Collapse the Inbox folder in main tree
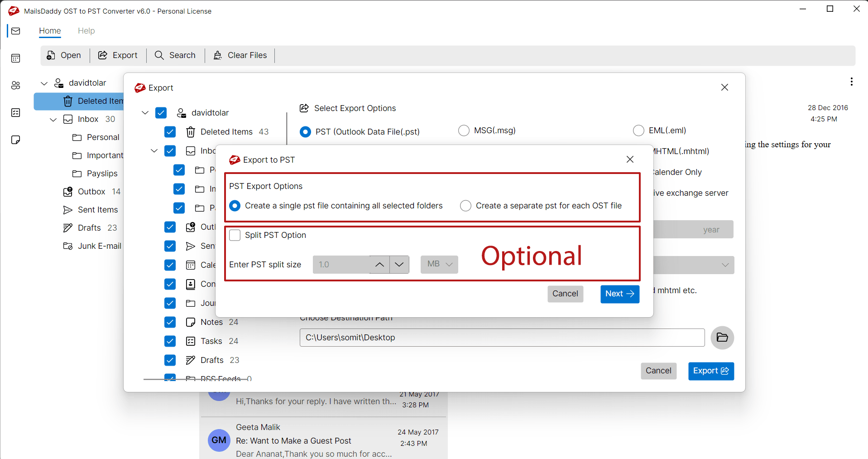The image size is (868, 459). pos(53,120)
